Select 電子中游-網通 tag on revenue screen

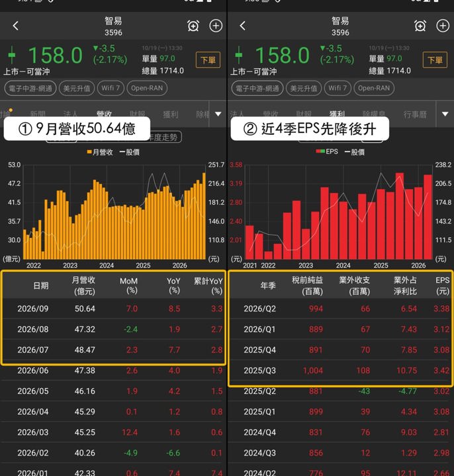pos(30,89)
